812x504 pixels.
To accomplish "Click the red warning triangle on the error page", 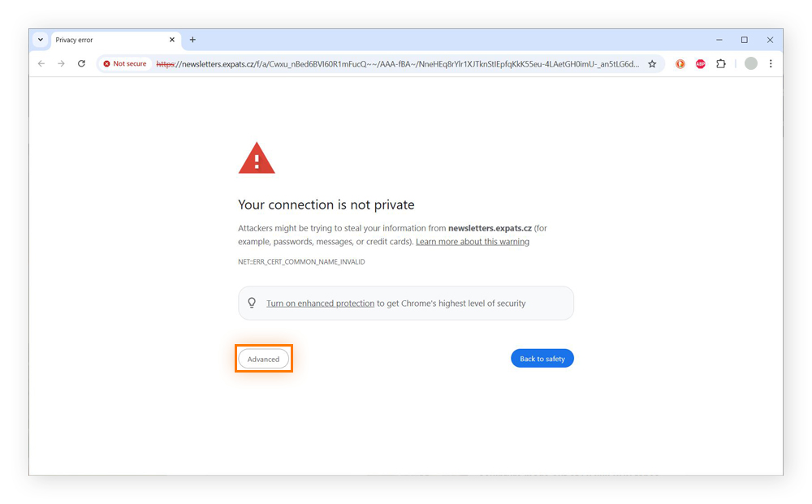I will click(257, 157).
